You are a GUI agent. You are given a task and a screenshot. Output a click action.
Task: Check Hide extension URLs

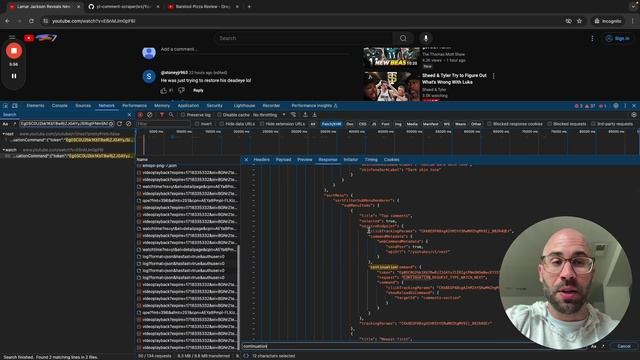262,124
